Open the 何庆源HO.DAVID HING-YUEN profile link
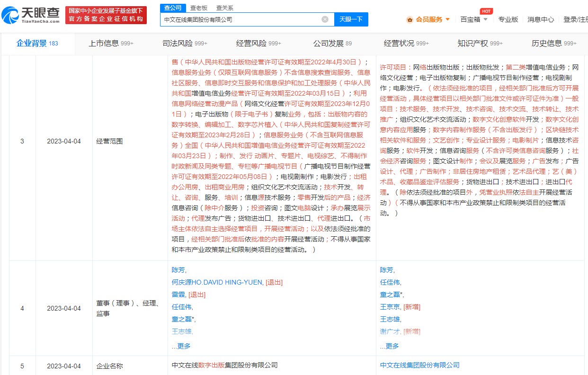Viewport: 588px width, 375px height. pyautogui.click(x=217, y=283)
